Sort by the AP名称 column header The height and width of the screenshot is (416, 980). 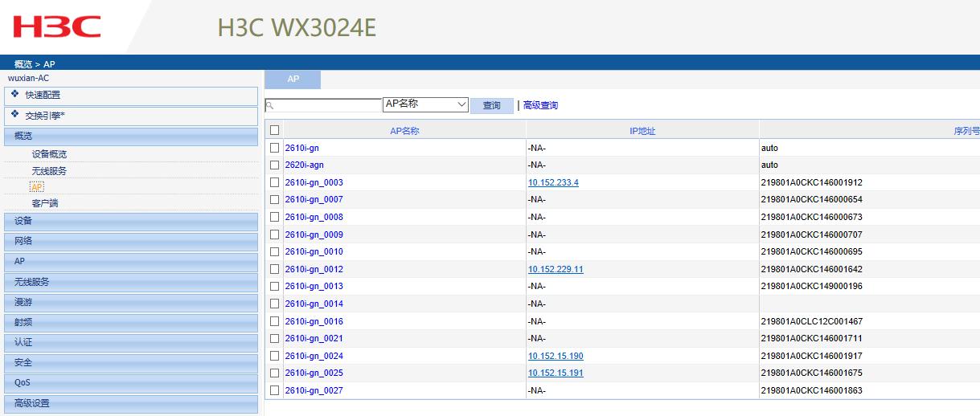[404, 131]
